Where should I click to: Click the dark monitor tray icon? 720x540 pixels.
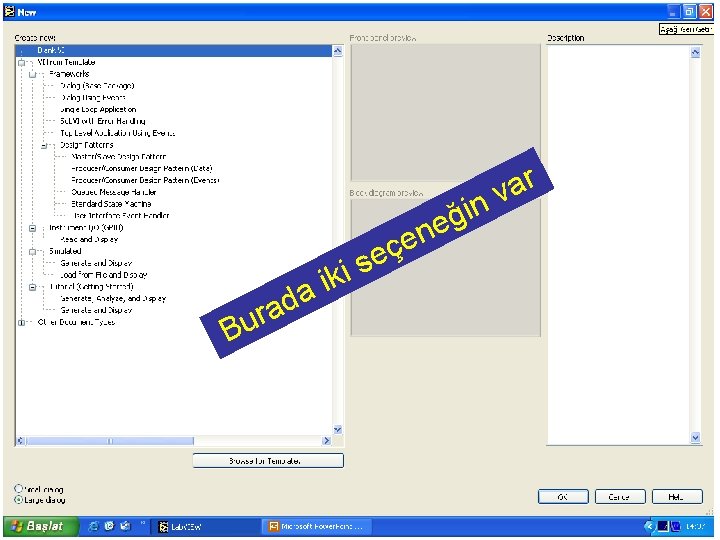tap(663, 526)
